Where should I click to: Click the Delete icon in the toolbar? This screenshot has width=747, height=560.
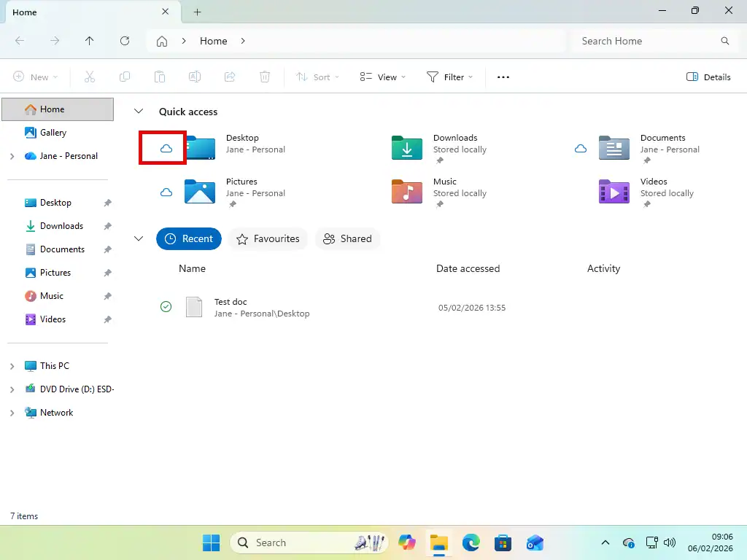pyautogui.click(x=265, y=77)
